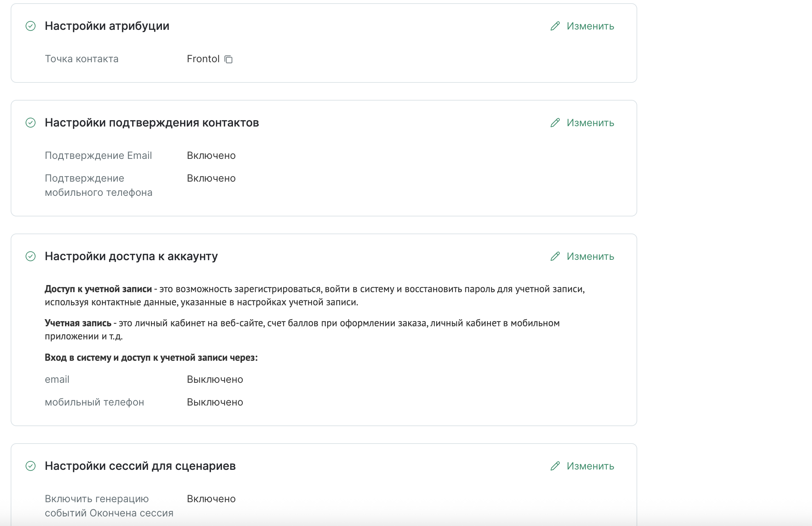Click pencil icon for Настройки доступа к аккаунту
The height and width of the screenshot is (526, 812).
click(555, 256)
